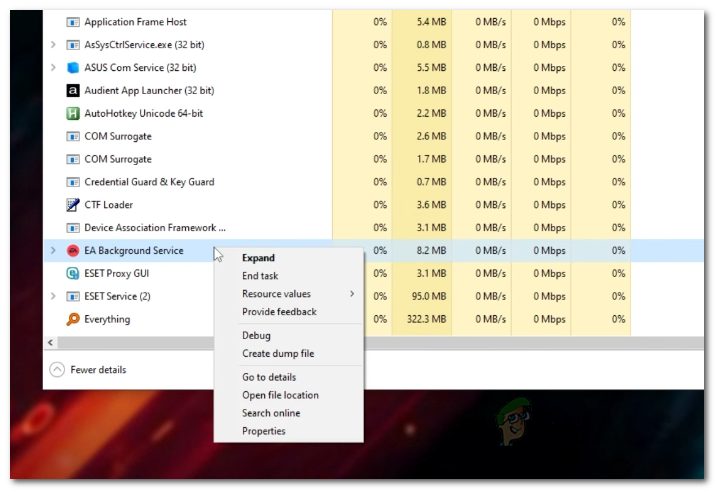Click the red EA Background Service icon
Image resolution: width=715 pixels, height=490 pixels.
(x=73, y=250)
